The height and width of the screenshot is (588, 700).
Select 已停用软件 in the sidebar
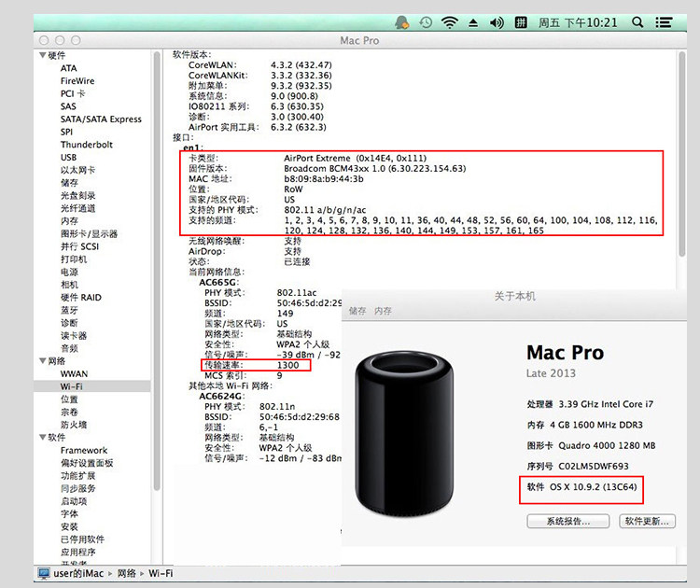click(x=82, y=539)
